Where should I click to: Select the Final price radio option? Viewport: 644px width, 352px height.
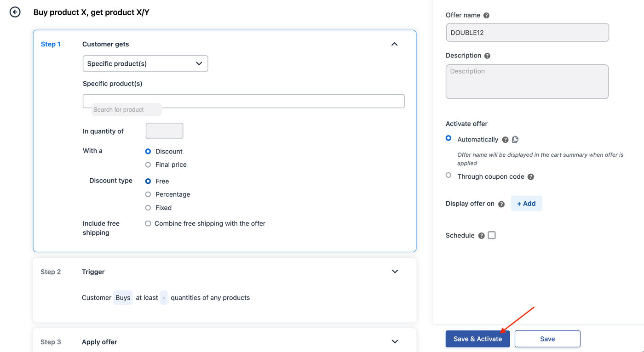[x=148, y=165]
